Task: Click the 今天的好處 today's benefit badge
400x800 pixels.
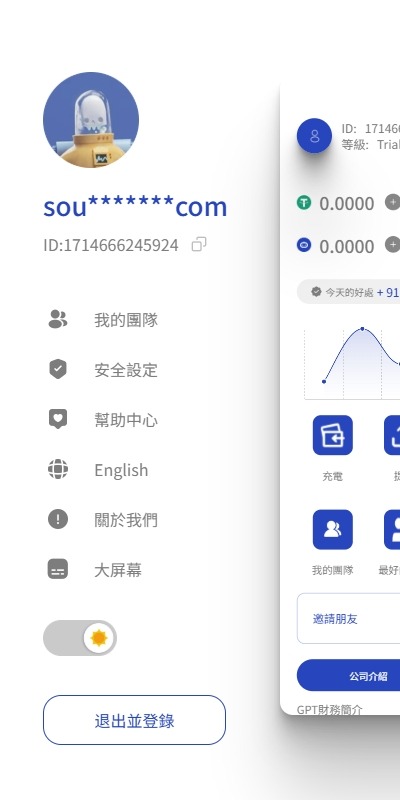Action: coord(348,292)
